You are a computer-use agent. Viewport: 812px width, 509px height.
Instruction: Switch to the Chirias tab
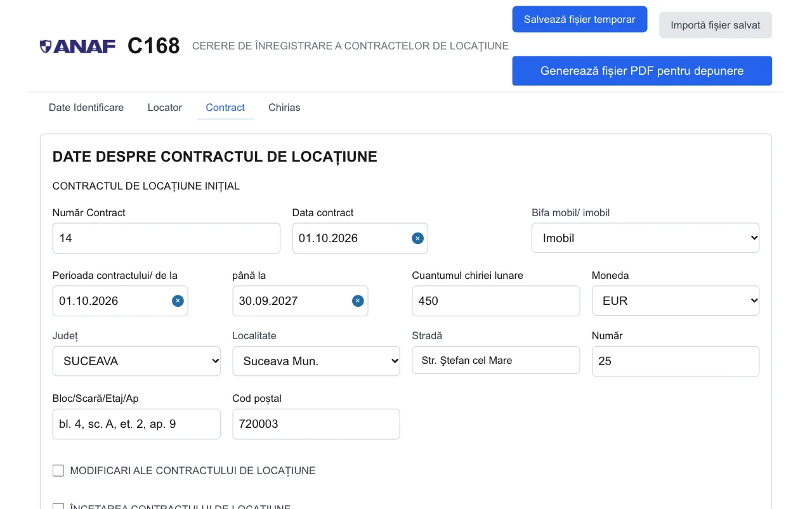pyautogui.click(x=284, y=107)
